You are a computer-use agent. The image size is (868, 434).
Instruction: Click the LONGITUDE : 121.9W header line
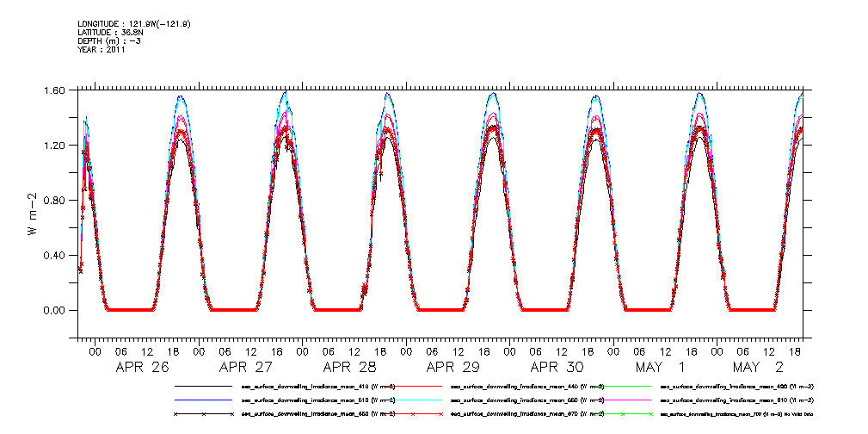[135, 24]
